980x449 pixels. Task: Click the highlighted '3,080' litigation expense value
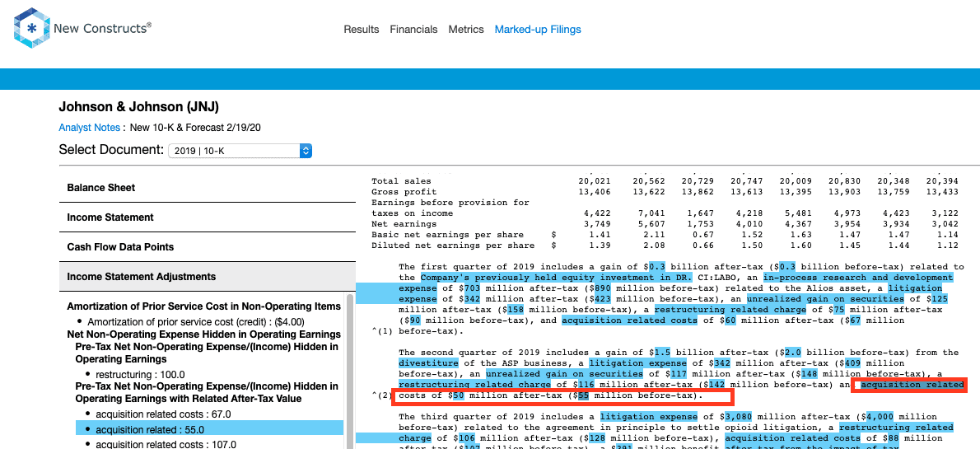click(738, 417)
